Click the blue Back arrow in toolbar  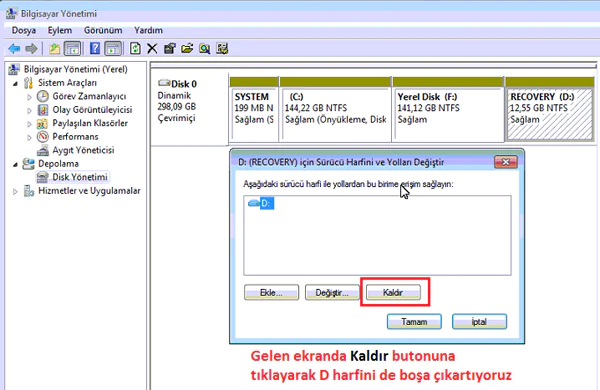point(14,49)
